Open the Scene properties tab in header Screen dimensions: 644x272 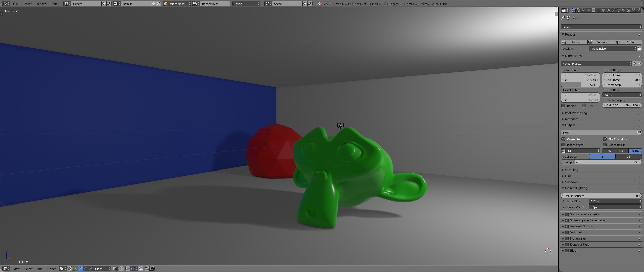[583, 10]
